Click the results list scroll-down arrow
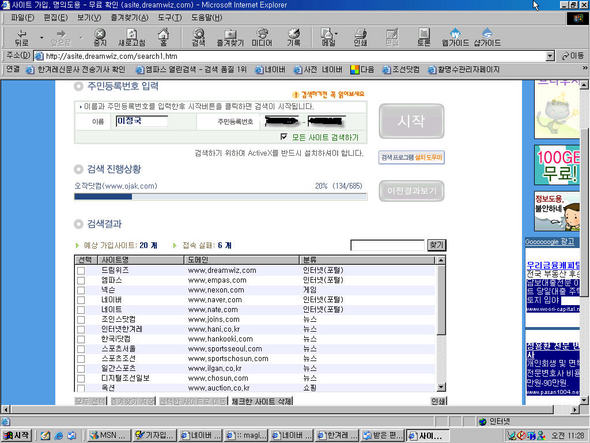Screen dimensions: 590x443 [441, 387]
